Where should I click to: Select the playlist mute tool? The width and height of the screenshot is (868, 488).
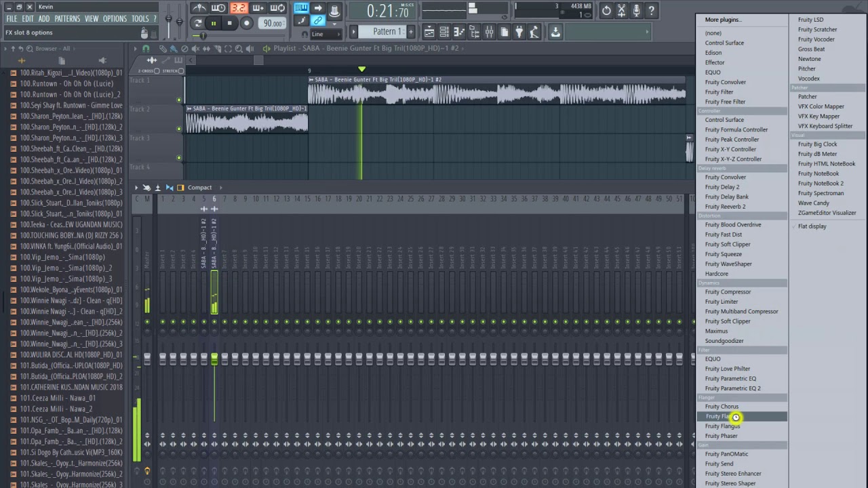tap(195, 49)
